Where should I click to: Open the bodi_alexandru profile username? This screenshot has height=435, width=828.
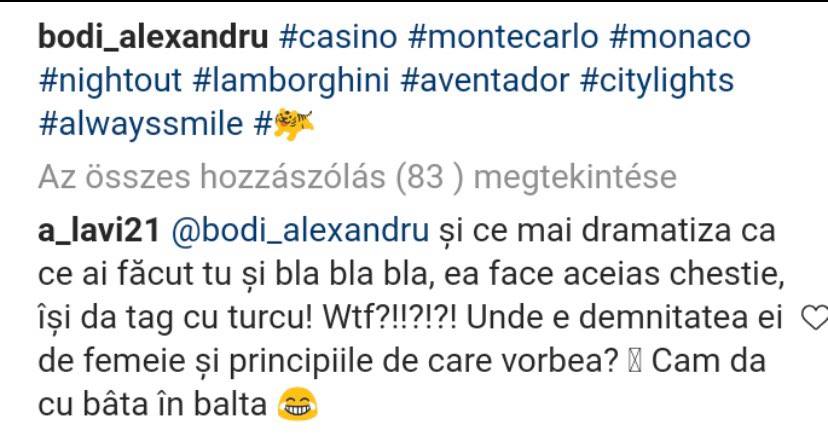coord(153,38)
